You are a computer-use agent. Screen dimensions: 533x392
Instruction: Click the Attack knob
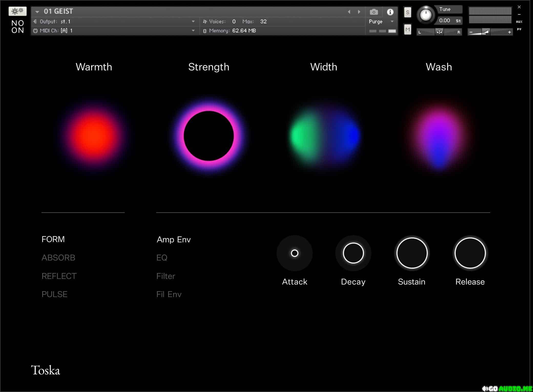tap(295, 253)
